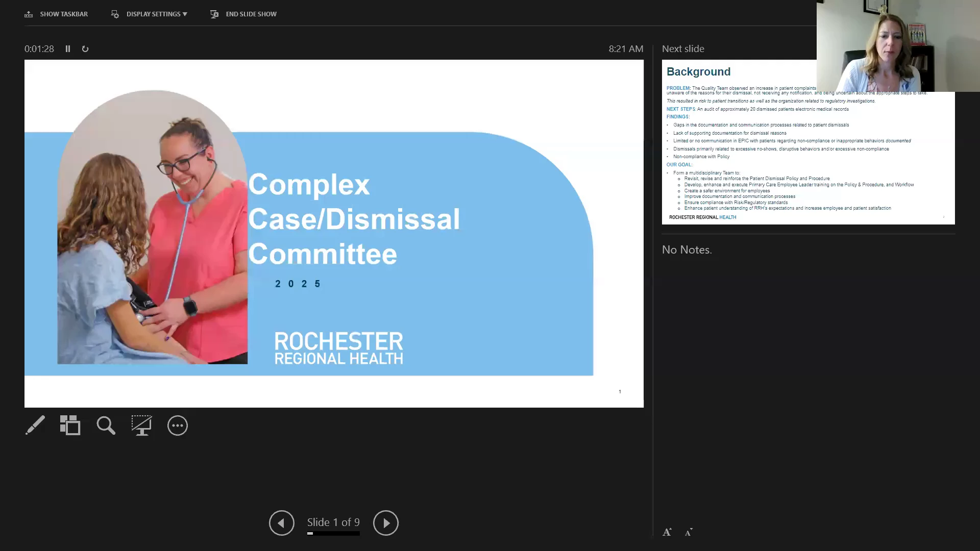Advance to the next slide arrow
The width and height of the screenshot is (980, 551).
click(x=386, y=522)
